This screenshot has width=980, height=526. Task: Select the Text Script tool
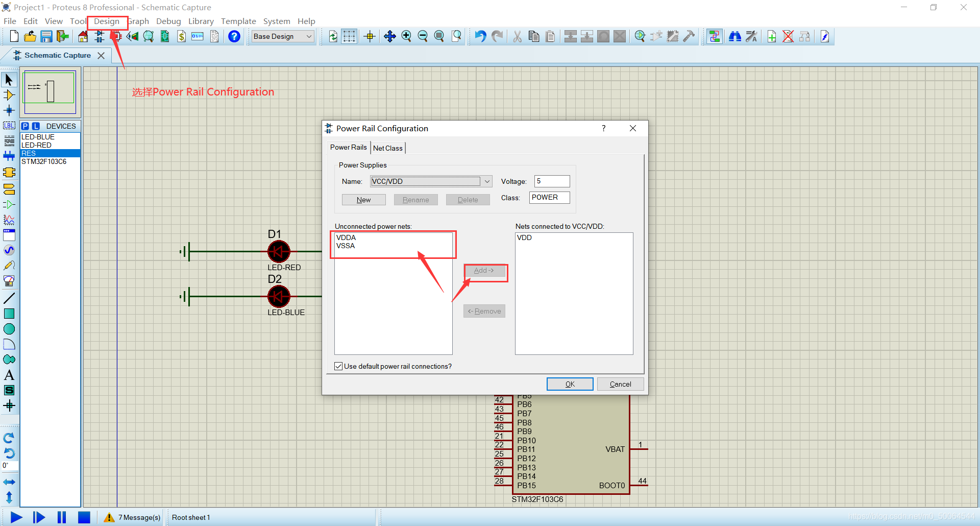coord(9,141)
